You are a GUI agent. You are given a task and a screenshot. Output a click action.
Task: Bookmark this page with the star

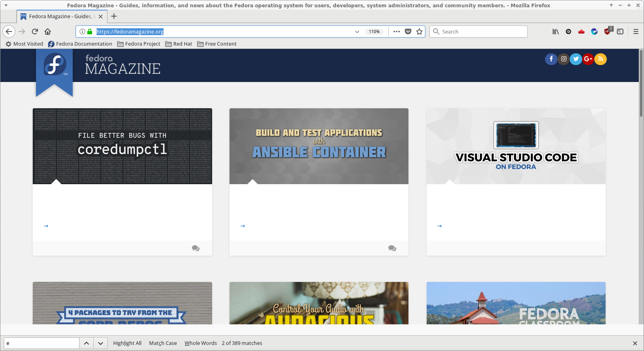click(419, 32)
